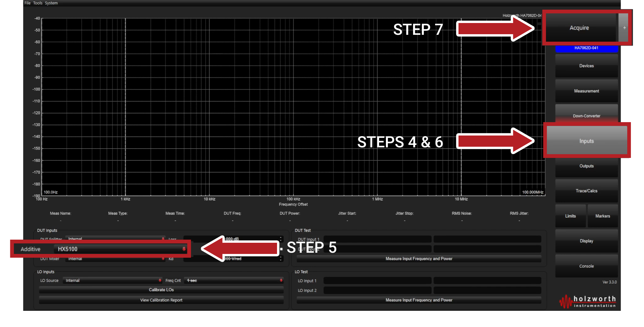This screenshot has height=327, width=644.
Task: Show the Markers settings
Action: (602, 216)
